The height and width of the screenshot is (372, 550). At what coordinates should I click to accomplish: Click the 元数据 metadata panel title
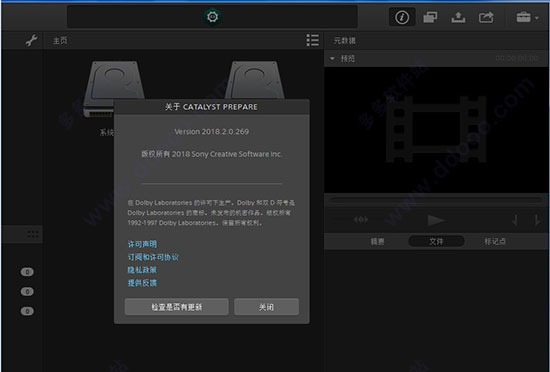pos(344,41)
